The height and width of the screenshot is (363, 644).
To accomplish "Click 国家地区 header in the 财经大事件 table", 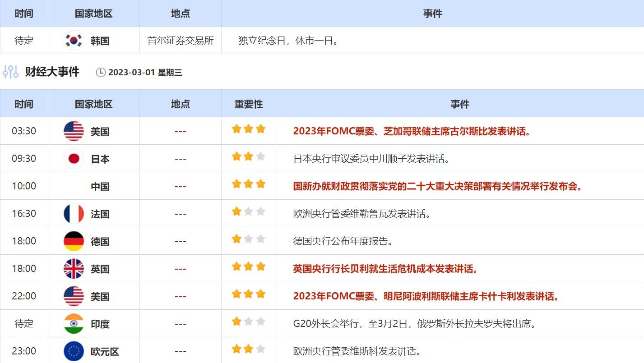I will [93, 104].
